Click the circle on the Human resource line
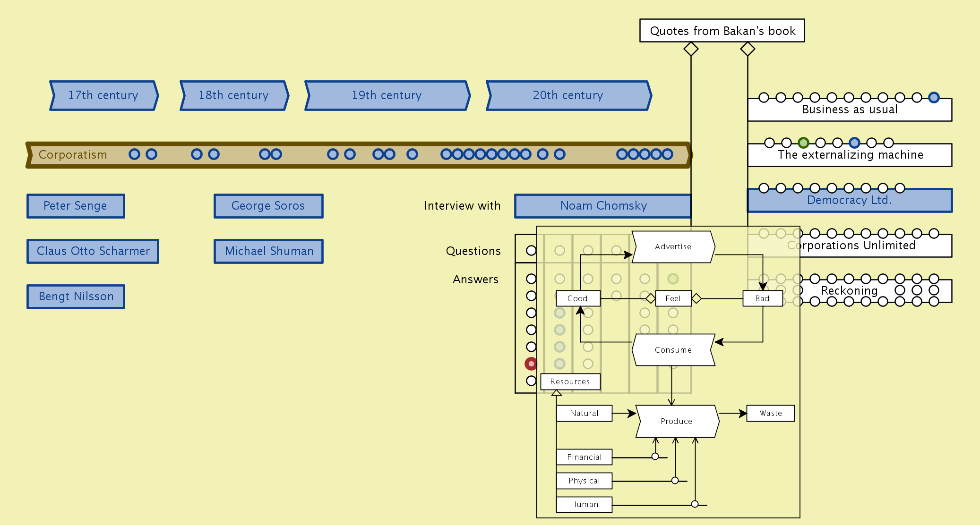The width and height of the screenshot is (980, 525). [x=695, y=504]
